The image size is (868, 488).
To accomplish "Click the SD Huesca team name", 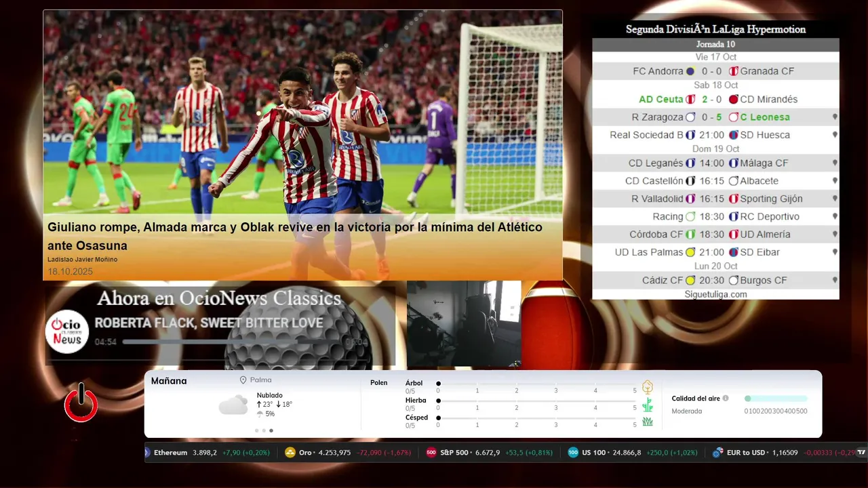I will click(x=765, y=135).
